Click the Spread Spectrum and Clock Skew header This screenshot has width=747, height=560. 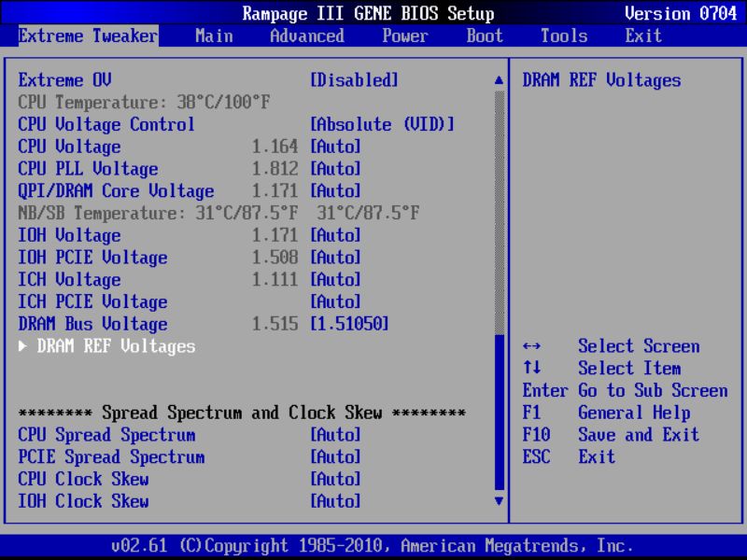click(x=242, y=413)
